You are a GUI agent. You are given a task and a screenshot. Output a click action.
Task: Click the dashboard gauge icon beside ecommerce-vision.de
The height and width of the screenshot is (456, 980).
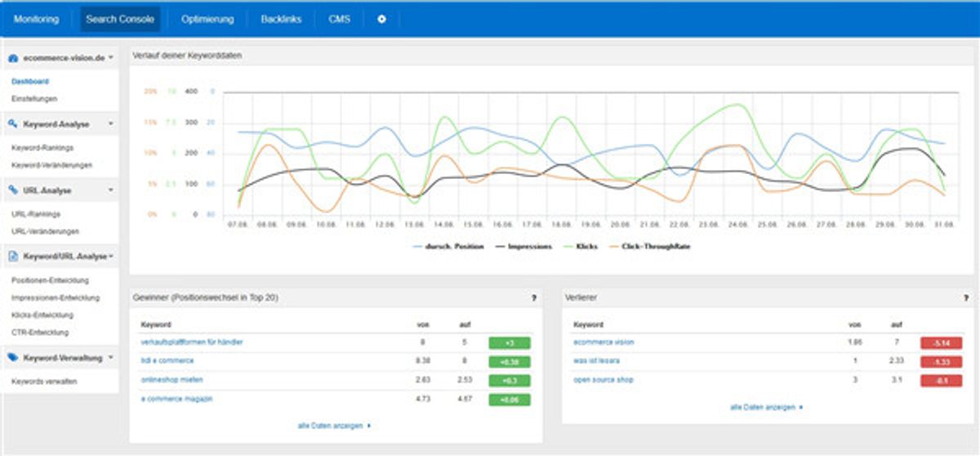click(x=13, y=58)
